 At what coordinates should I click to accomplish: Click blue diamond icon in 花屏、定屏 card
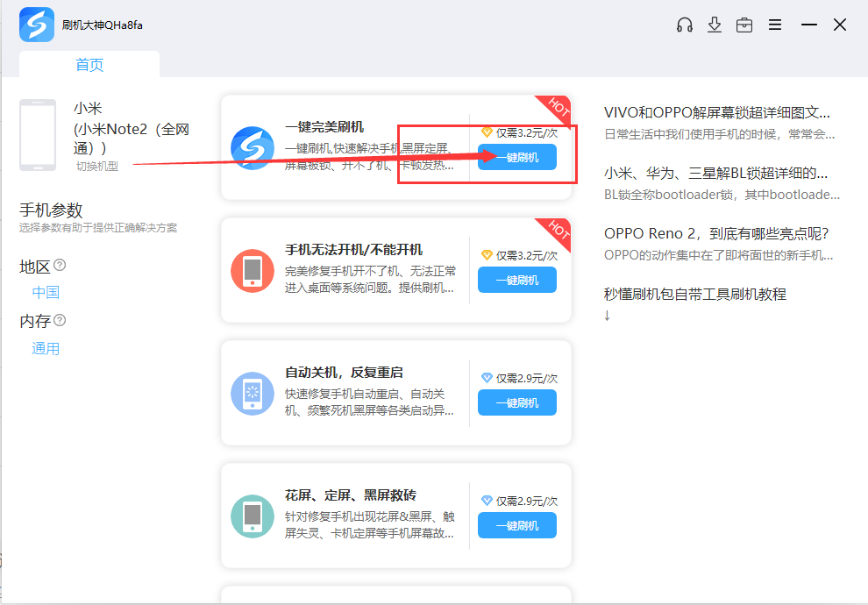(487, 501)
